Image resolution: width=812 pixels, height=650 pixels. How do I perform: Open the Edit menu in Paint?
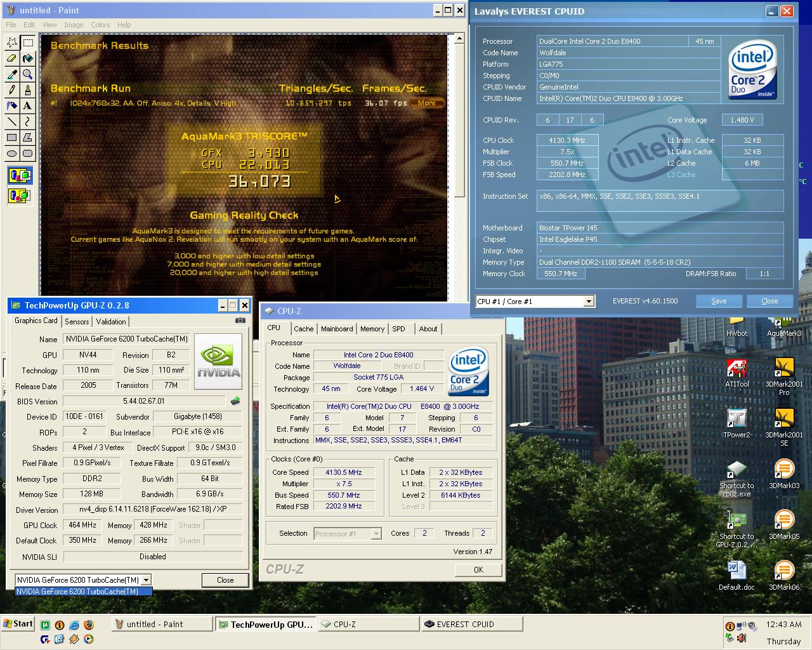point(29,25)
